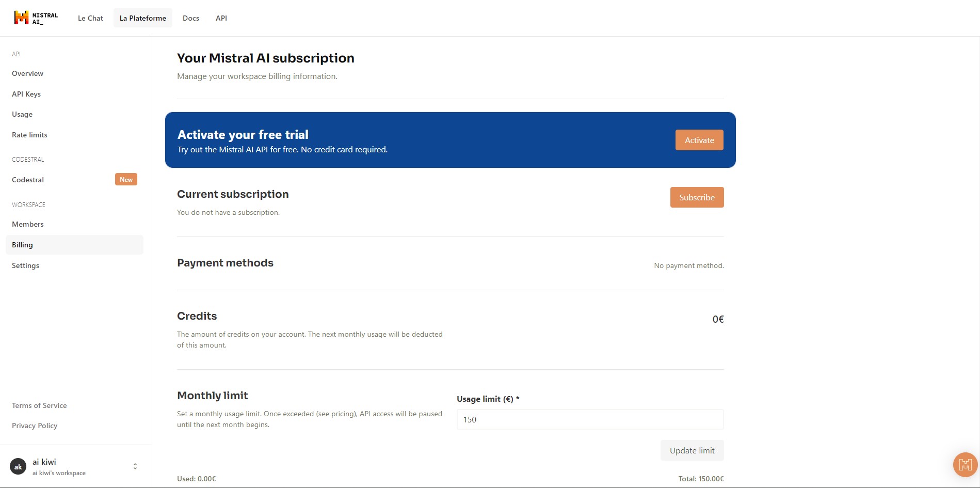
Task: Activate the free trial
Action: 699,140
